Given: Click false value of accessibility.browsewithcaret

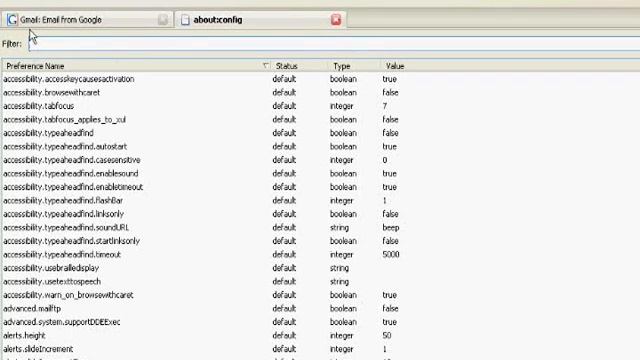Looking at the screenshot, I should [x=390, y=92].
